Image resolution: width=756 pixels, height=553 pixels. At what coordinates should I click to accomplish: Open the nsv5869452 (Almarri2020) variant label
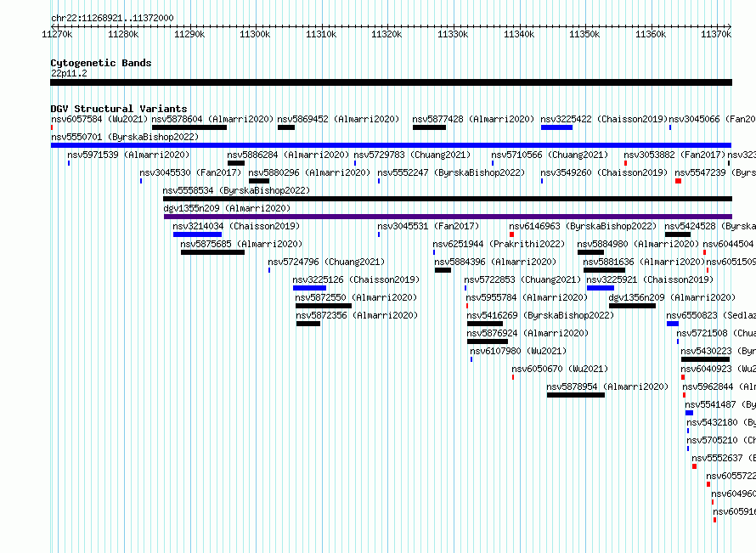coord(338,119)
